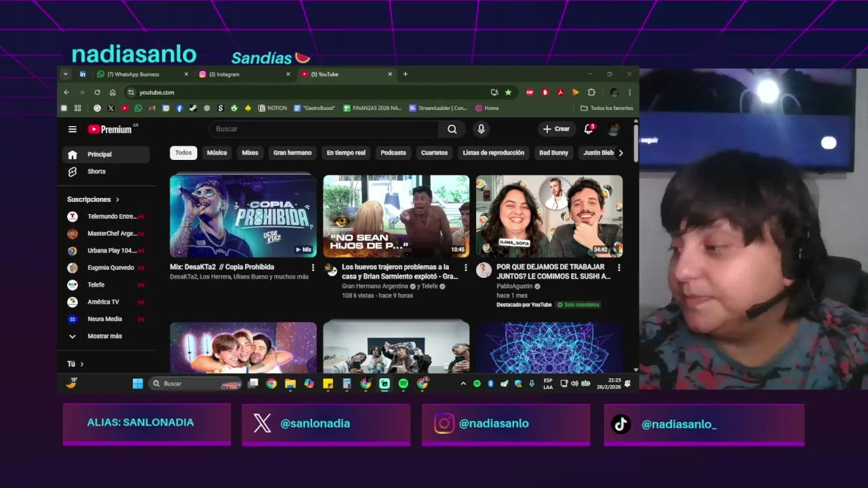The image size is (868, 488).
Task: Go to Principal in the sidebar
Action: click(106, 155)
